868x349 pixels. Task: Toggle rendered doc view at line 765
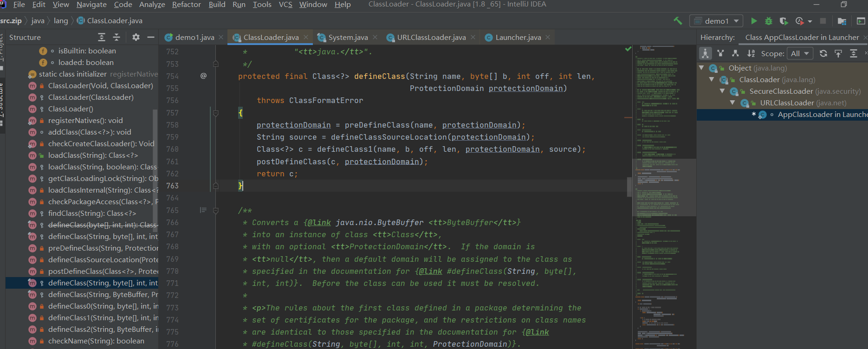(203, 210)
